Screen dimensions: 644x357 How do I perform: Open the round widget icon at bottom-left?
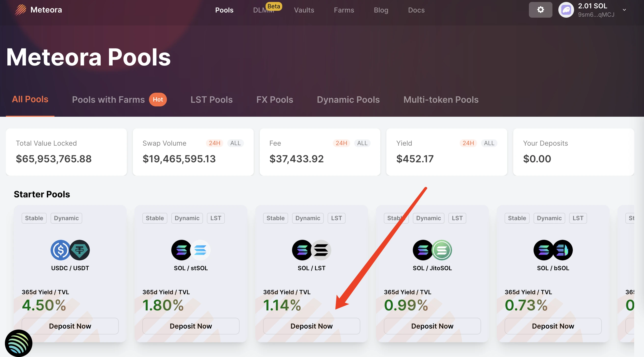[18, 343]
